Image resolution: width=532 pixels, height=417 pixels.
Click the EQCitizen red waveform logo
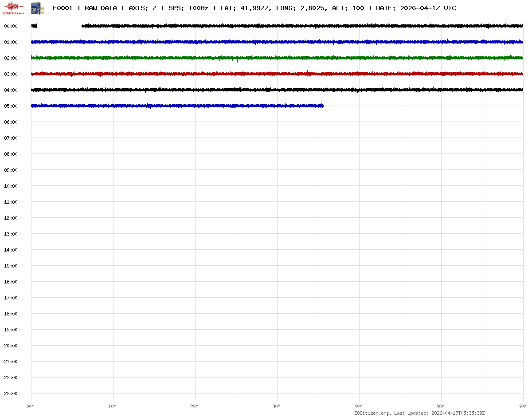pos(13,8)
